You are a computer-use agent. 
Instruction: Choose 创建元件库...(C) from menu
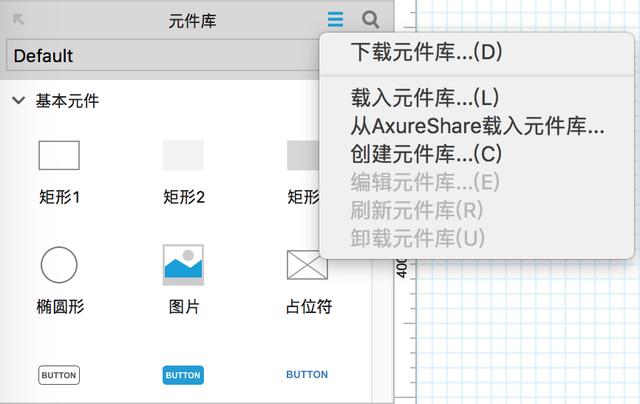tap(477, 154)
